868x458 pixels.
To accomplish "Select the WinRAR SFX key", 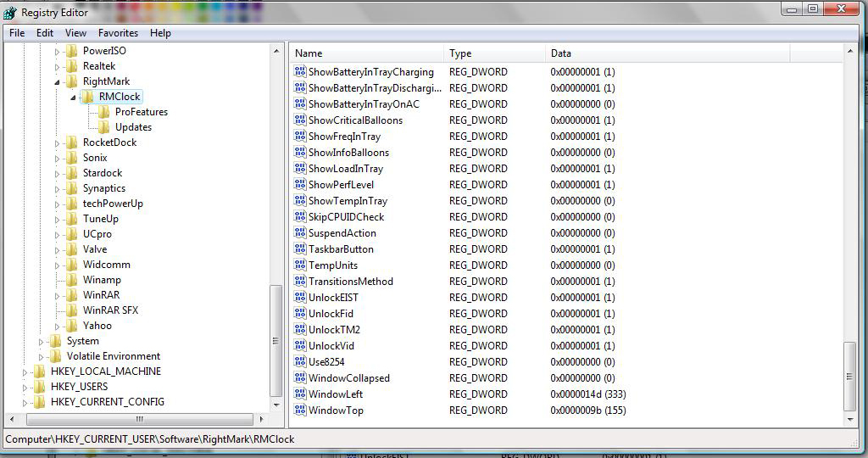I will click(x=110, y=310).
